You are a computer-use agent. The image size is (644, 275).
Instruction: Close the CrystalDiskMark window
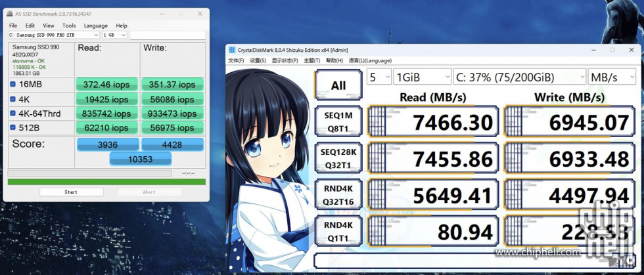[632, 50]
